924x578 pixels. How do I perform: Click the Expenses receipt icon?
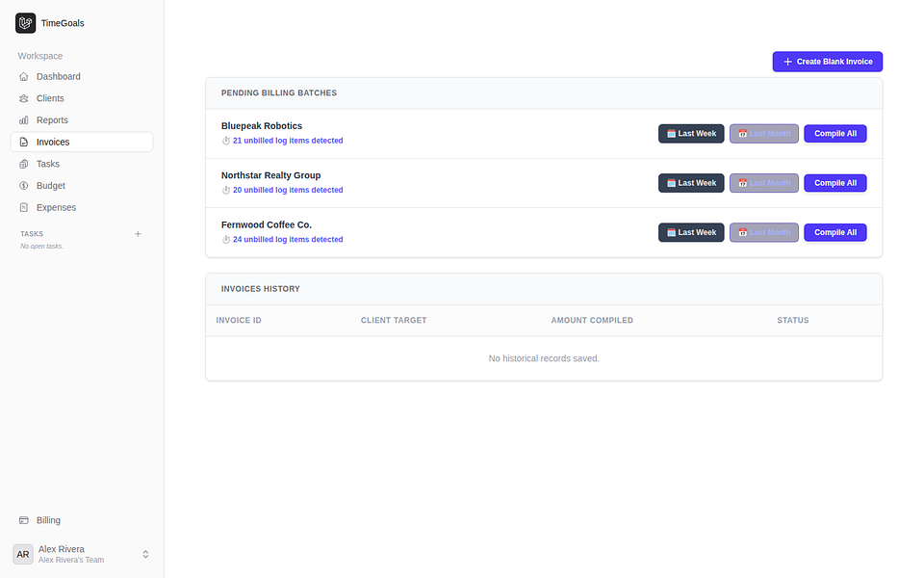pyautogui.click(x=23, y=208)
